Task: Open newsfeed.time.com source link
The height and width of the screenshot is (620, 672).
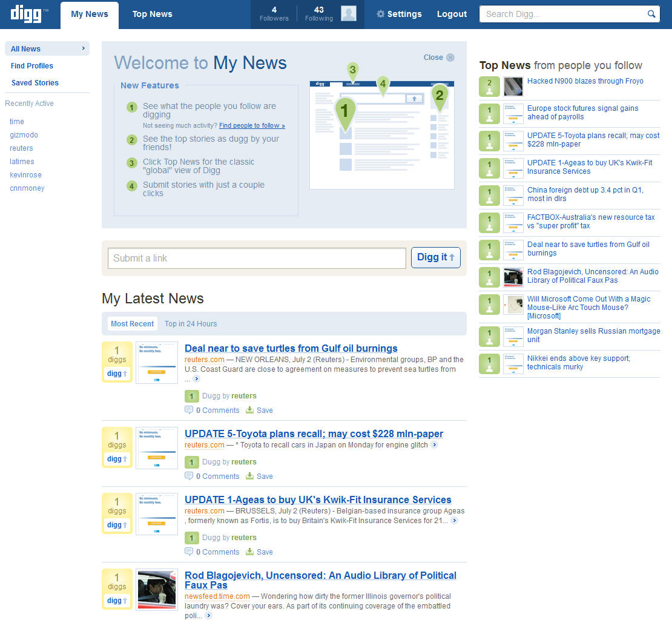Action: pyautogui.click(x=217, y=596)
